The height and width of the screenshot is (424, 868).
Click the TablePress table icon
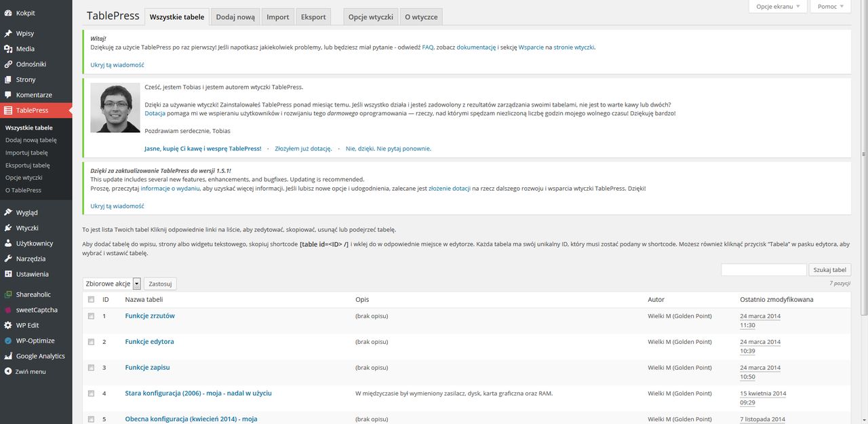(x=8, y=111)
